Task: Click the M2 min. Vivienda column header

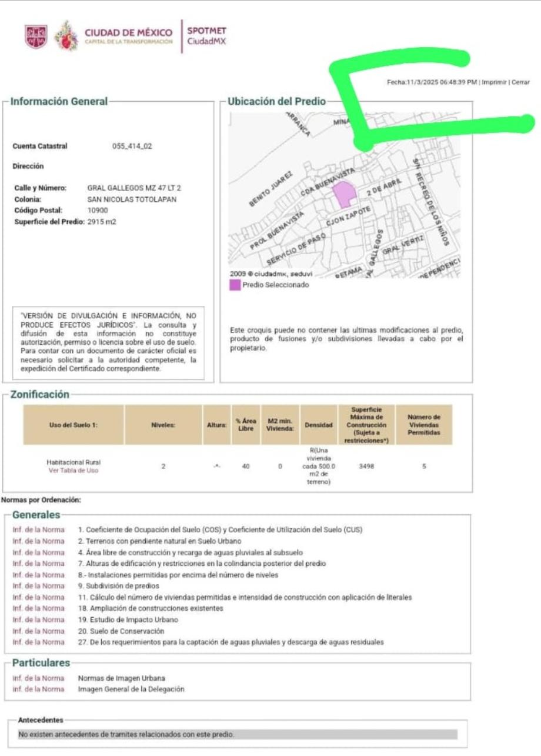Action: [x=280, y=424]
